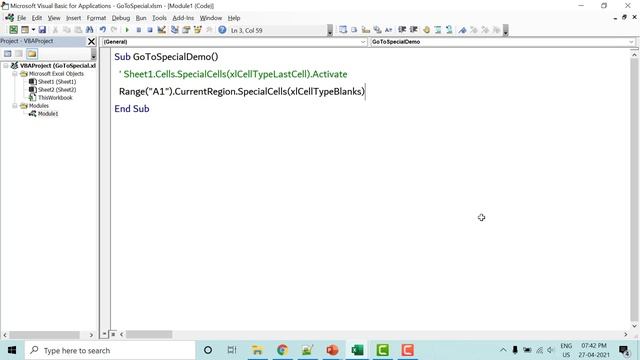This screenshot has height=360, width=640.
Task: Click the Parameter Info icon
Action: click(x=377, y=30)
